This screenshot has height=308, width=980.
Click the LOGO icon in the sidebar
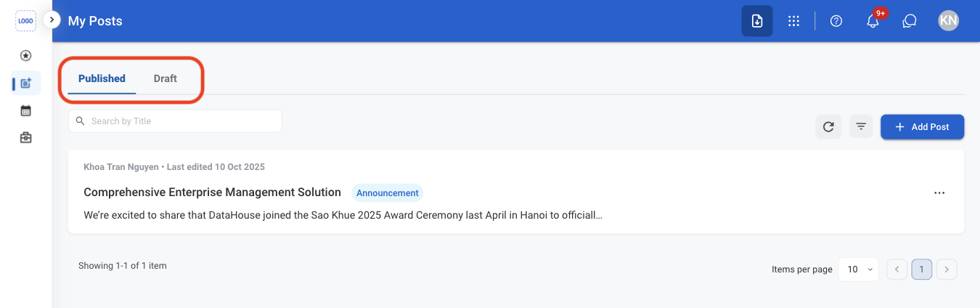(x=25, y=21)
